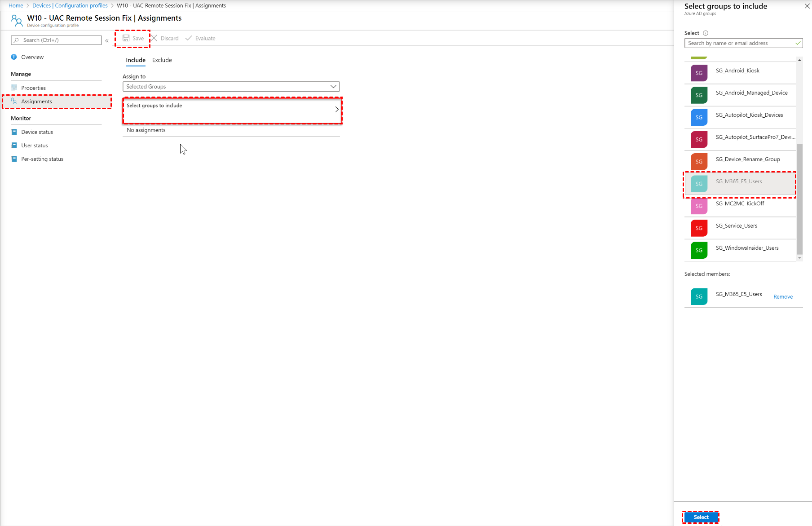Screen dimensions: 812x526
Task: Remove SG_M365_E5_Users from selected members
Action: tap(783, 297)
